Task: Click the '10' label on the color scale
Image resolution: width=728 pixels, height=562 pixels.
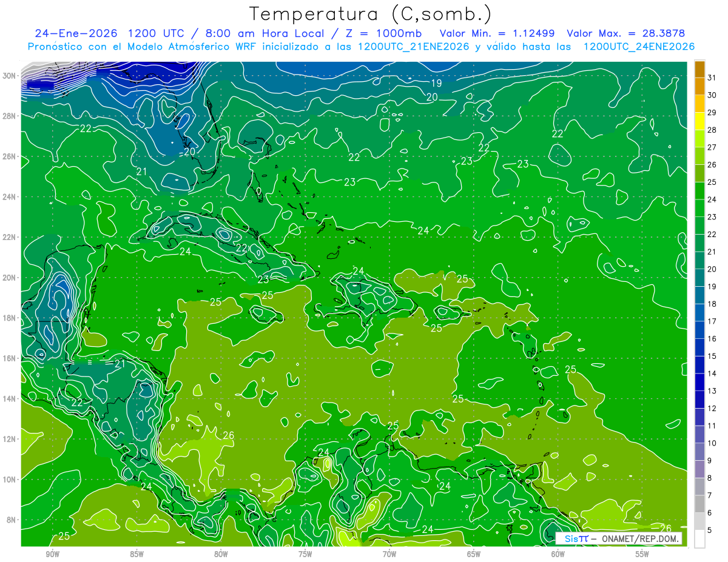Action: coord(712,443)
